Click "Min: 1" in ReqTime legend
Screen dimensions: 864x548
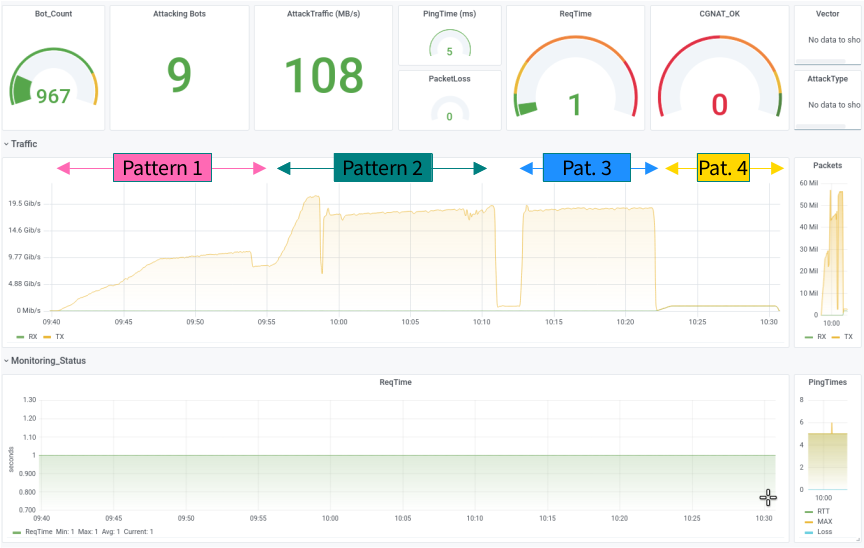64,532
